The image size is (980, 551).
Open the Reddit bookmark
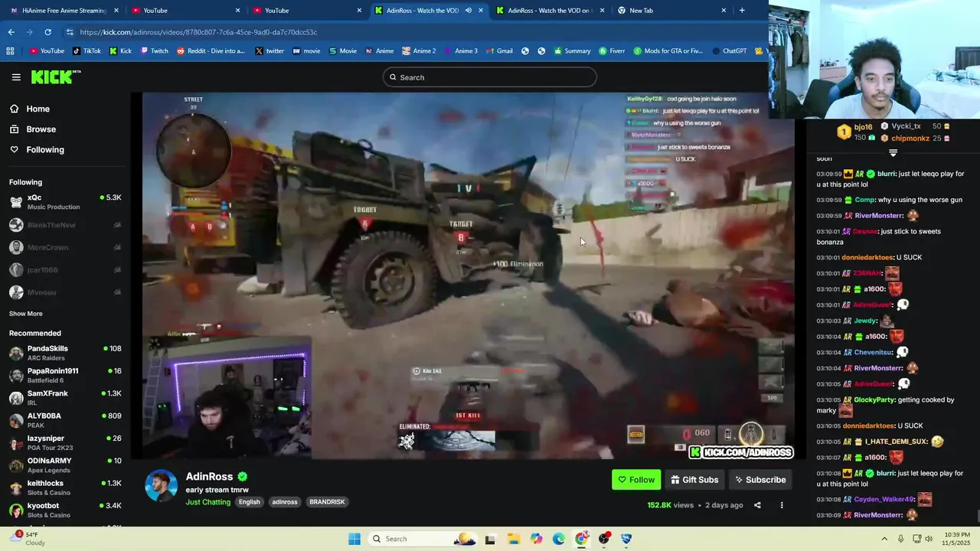click(x=211, y=51)
